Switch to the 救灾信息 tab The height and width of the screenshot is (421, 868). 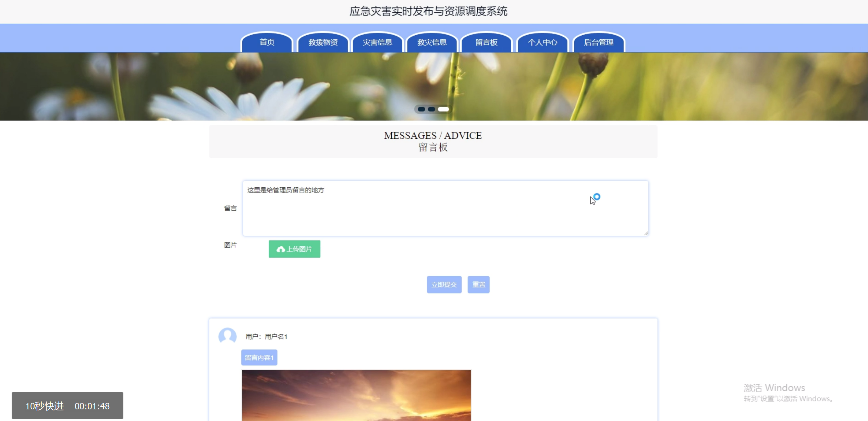432,42
